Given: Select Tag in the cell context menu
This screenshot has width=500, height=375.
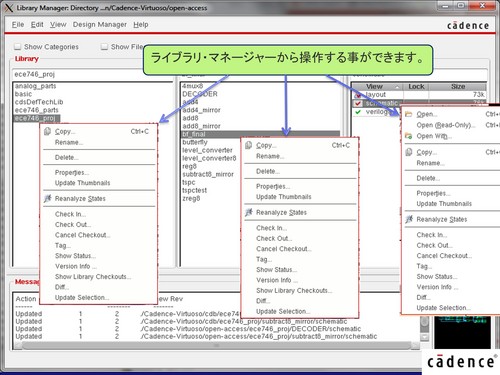Looking at the screenshot, I should point(264,259).
